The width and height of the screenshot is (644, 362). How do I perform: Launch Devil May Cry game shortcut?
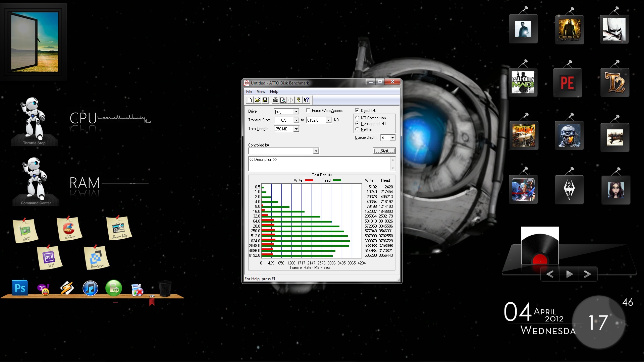coord(523,189)
